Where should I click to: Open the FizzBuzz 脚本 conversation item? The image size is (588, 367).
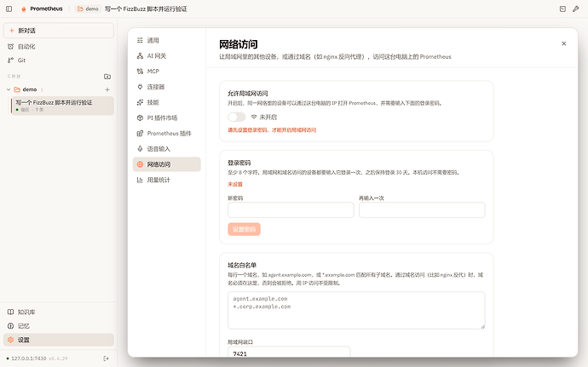point(62,106)
